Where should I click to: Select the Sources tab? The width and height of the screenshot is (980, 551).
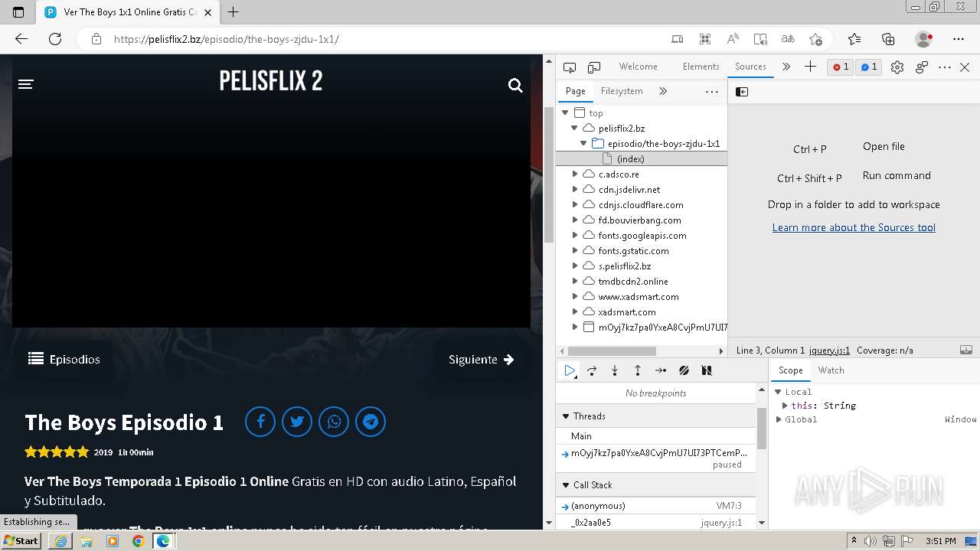pos(750,67)
